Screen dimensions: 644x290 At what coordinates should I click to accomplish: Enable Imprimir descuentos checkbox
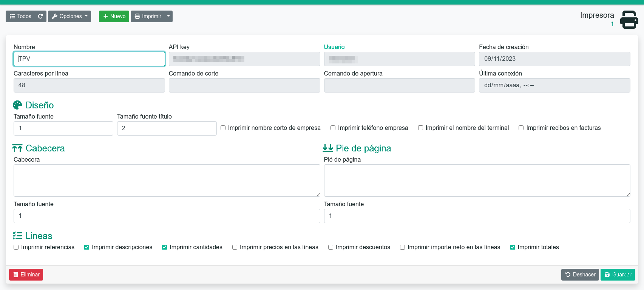pos(331,247)
